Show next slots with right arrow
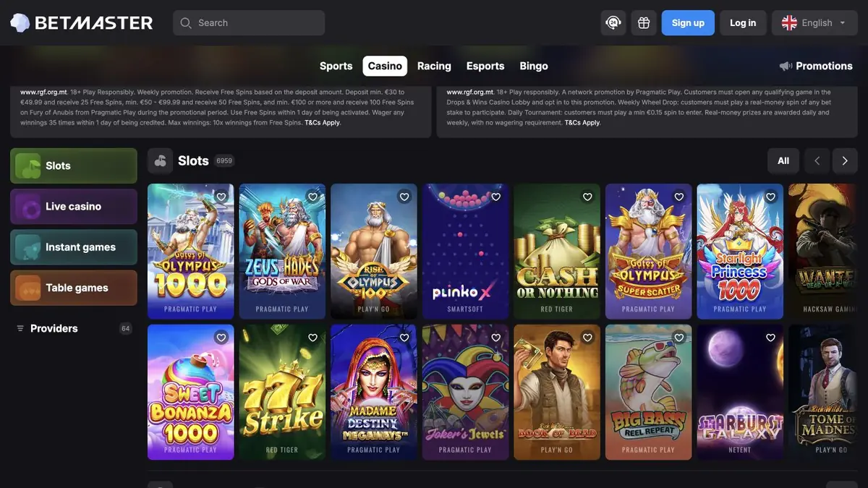The height and width of the screenshot is (488, 868). (x=844, y=161)
